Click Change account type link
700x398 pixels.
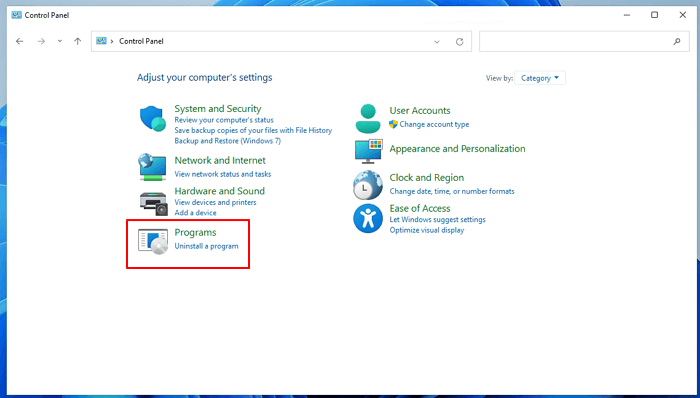pos(434,124)
